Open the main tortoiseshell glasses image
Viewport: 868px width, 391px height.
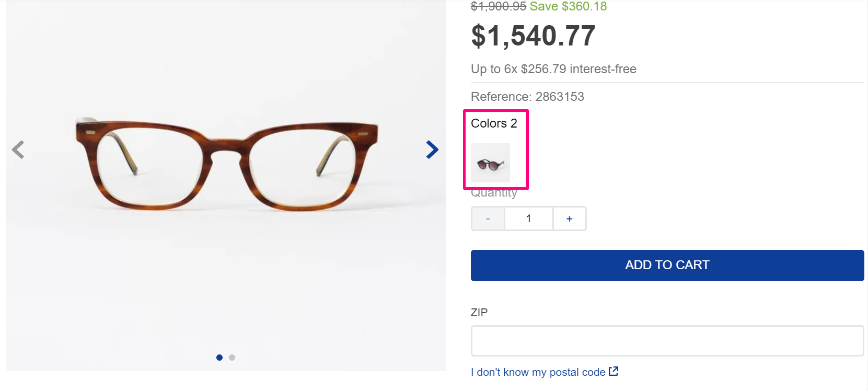point(226,165)
